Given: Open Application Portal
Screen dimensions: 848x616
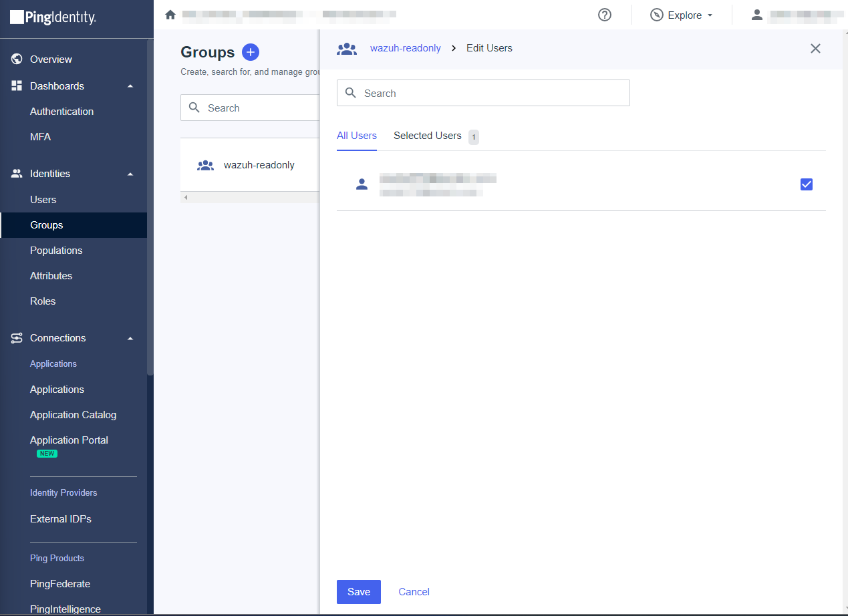Looking at the screenshot, I should tap(69, 440).
